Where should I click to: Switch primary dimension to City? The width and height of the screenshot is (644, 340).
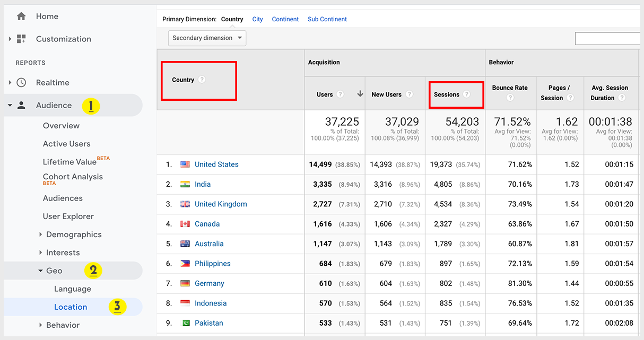point(257,19)
